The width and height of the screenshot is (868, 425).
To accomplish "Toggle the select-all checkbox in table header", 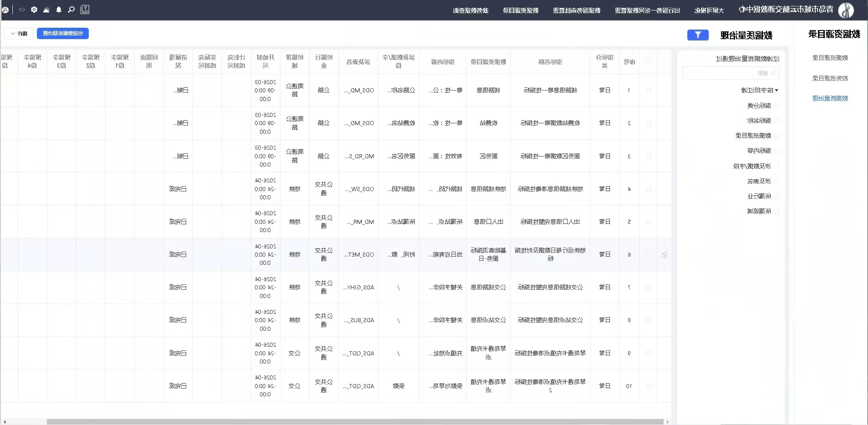I will (x=648, y=62).
